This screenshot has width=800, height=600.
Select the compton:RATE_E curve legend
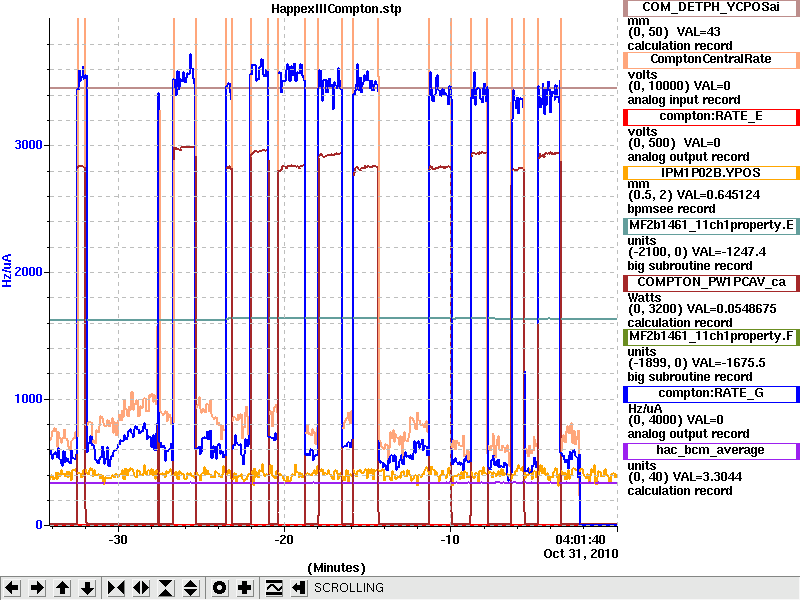point(711,117)
